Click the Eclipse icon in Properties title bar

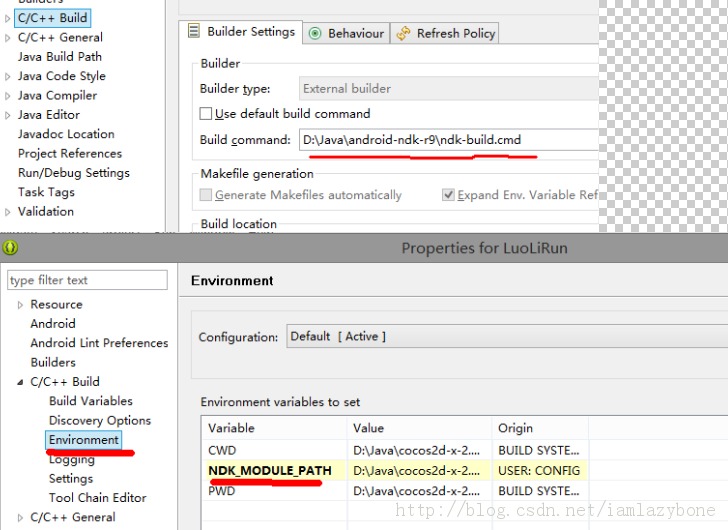tap(10, 247)
